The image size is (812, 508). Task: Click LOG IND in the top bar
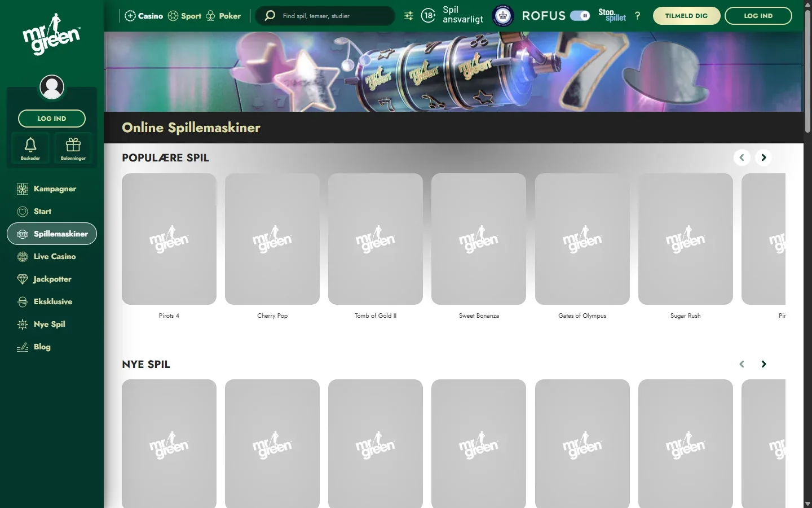pyautogui.click(x=758, y=16)
